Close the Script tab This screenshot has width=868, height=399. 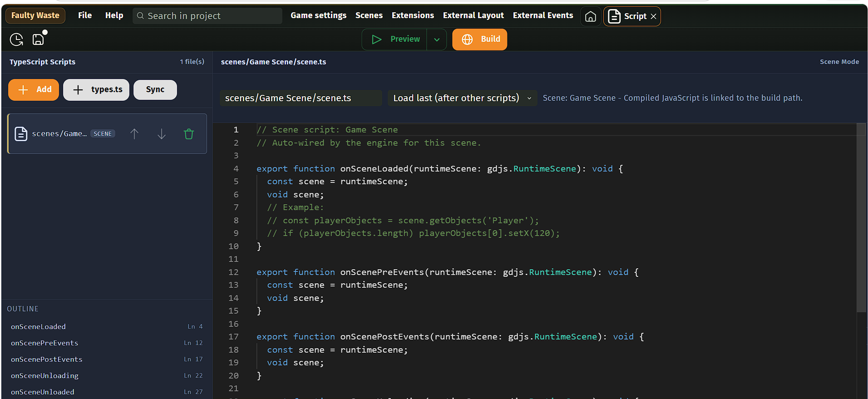(x=653, y=16)
